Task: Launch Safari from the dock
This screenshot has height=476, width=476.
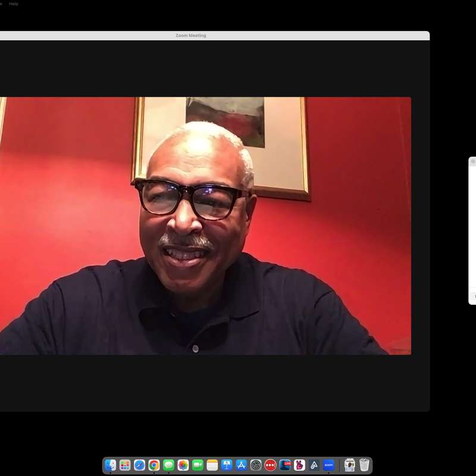Action: 140,465
